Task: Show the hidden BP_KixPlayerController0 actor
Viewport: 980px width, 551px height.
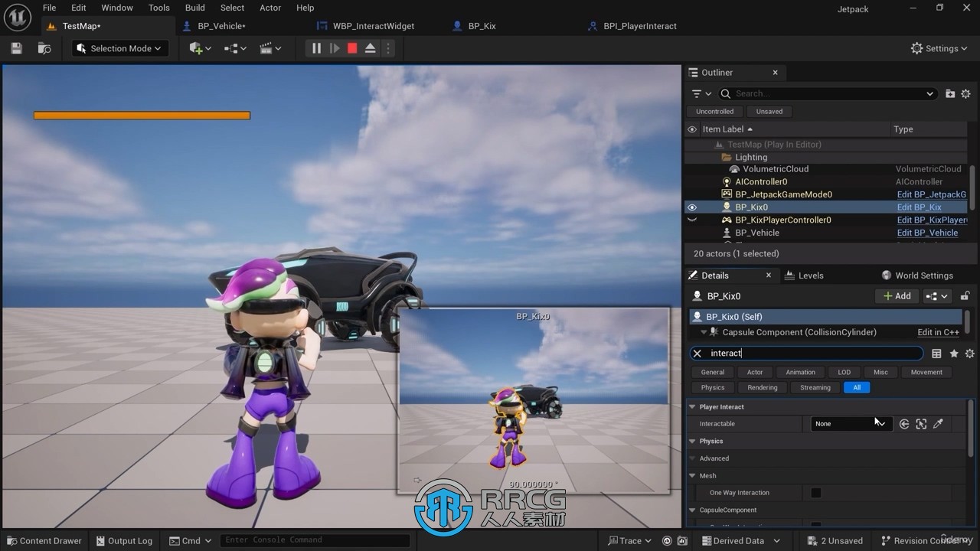Action: tap(692, 220)
